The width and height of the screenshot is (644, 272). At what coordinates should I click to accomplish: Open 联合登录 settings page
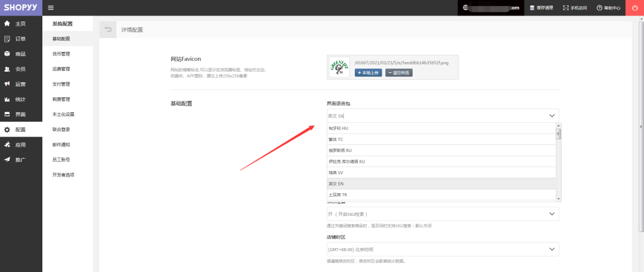[61, 129]
